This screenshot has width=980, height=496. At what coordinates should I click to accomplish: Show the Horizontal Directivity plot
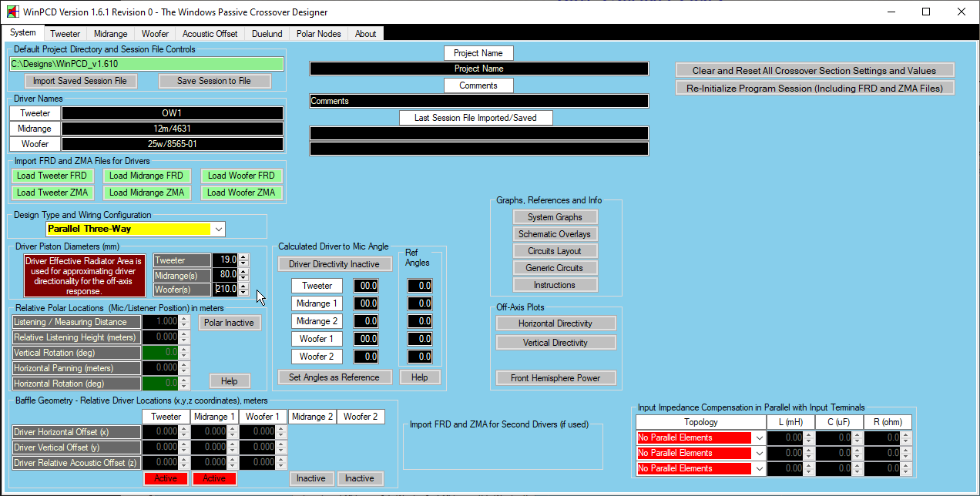[x=555, y=323]
